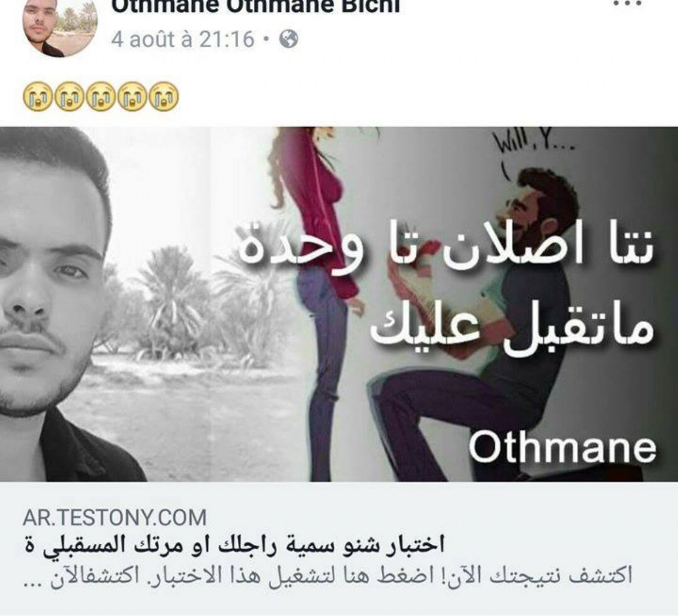This screenshot has width=678, height=616.
Task: Click the fourth crying emoji
Action: coord(133,96)
